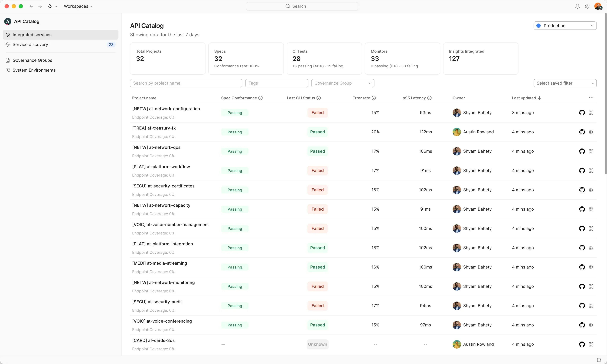Open grid icon for at-platform-integration
Viewport: 607px width, 364px height.
pos(591,248)
